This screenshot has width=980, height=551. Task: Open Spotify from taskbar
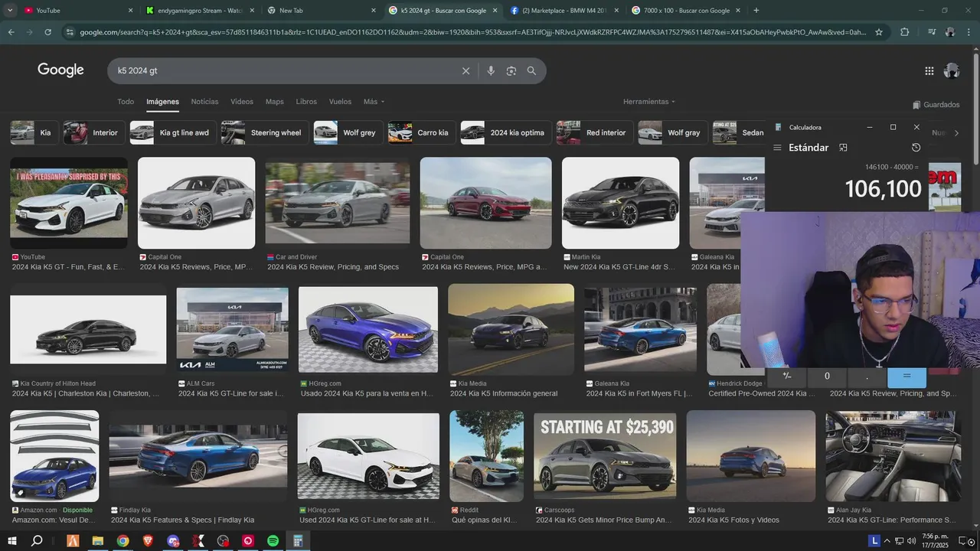click(x=273, y=541)
